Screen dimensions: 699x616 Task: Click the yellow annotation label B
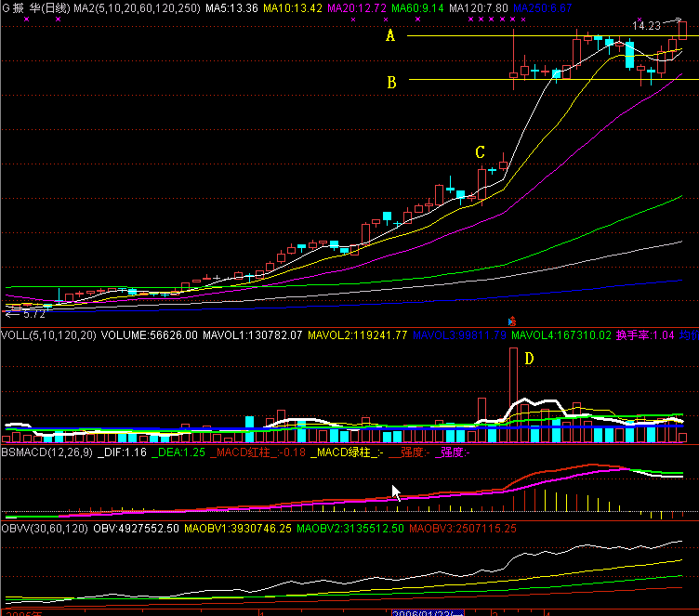(x=391, y=82)
